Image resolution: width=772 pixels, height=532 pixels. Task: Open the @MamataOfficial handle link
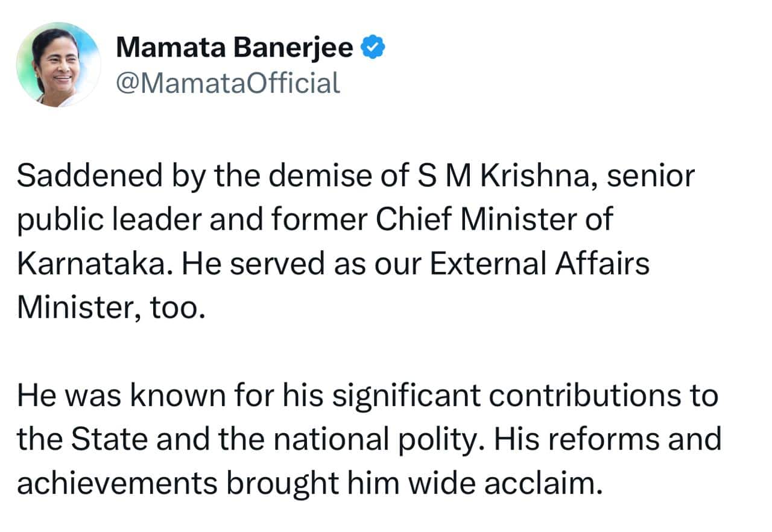(x=228, y=82)
